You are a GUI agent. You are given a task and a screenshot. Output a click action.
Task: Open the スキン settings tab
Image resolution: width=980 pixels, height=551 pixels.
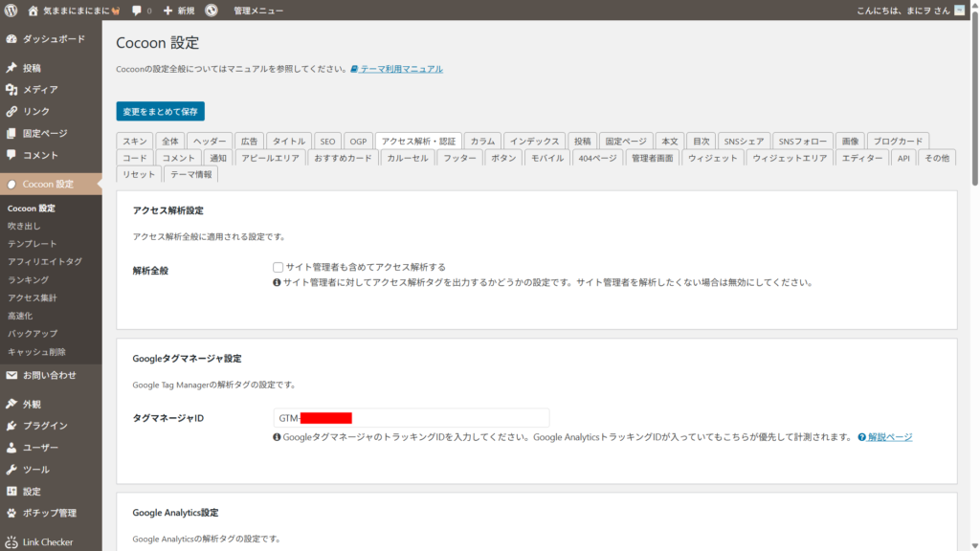[x=134, y=140]
